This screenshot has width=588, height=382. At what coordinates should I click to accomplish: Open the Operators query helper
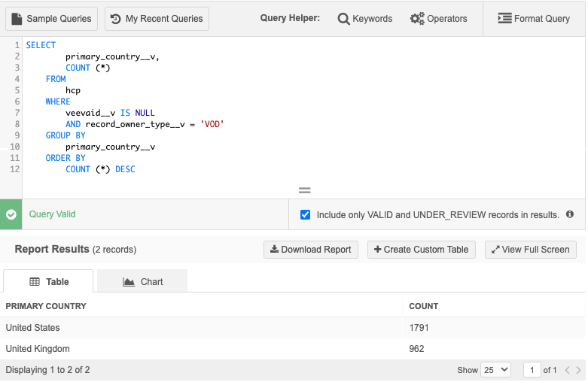(x=438, y=19)
